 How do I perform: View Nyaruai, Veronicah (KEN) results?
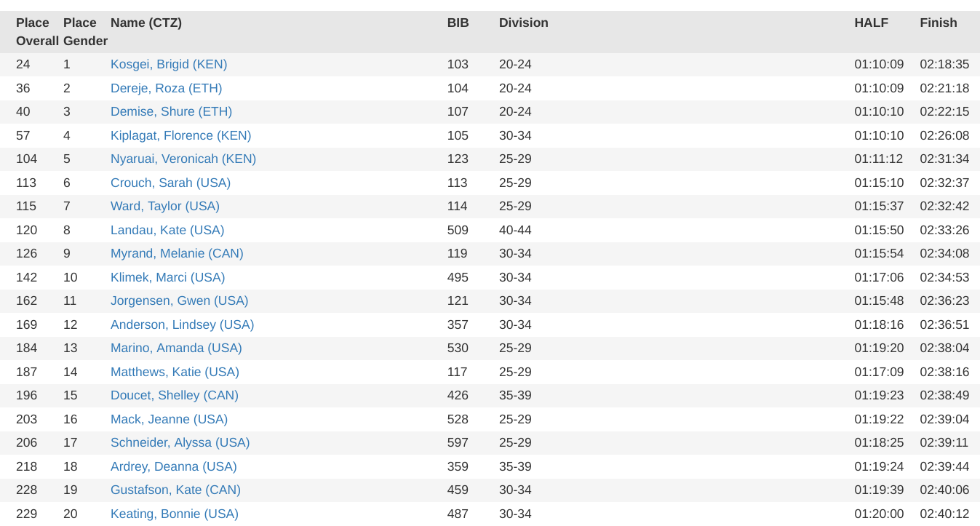point(183,159)
